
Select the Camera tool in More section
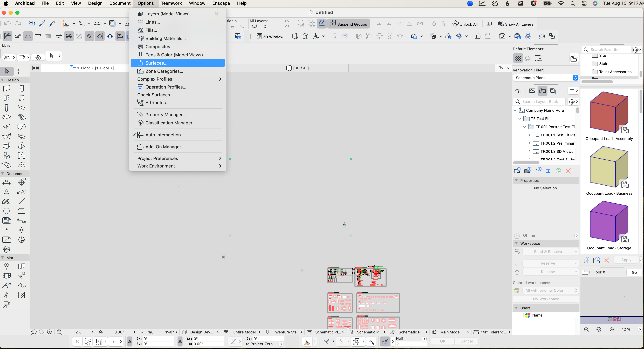pos(6,304)
